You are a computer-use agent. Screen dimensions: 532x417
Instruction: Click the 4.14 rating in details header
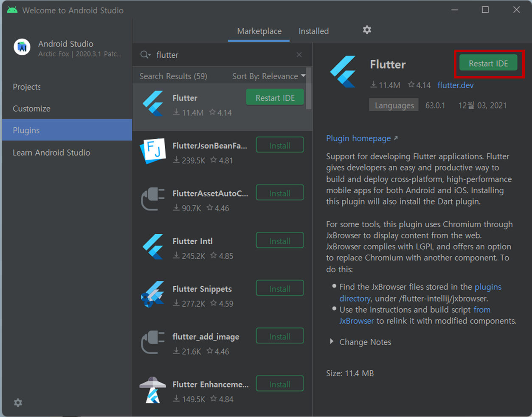coord(419,85)
